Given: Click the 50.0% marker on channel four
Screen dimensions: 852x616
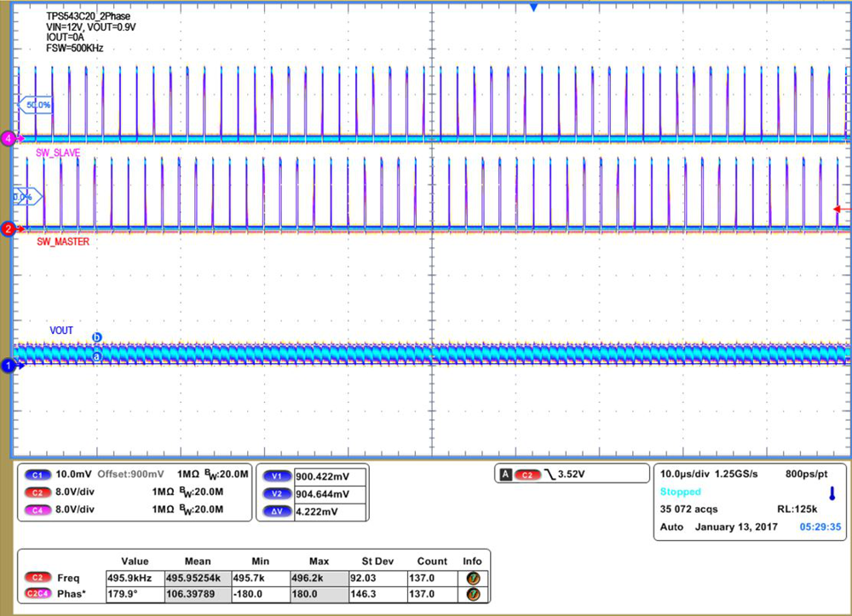Looking at the screenshot, I should [x=37, y=104].
